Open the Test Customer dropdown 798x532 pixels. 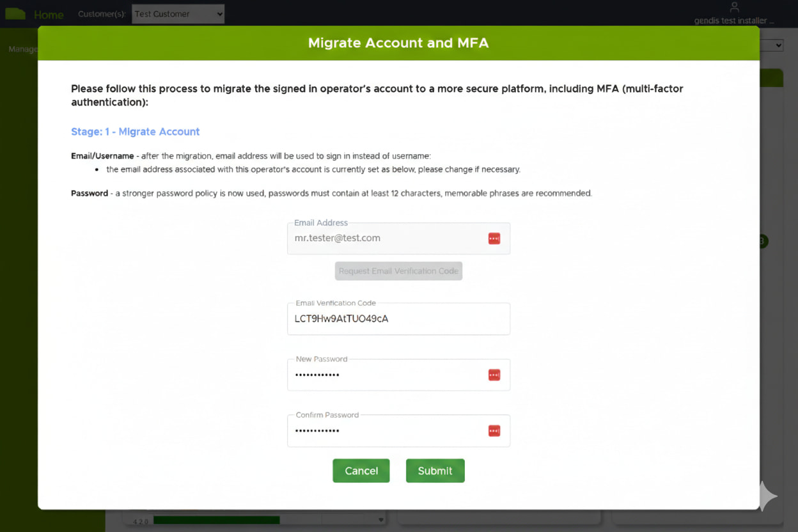click(x=178, y=13)
